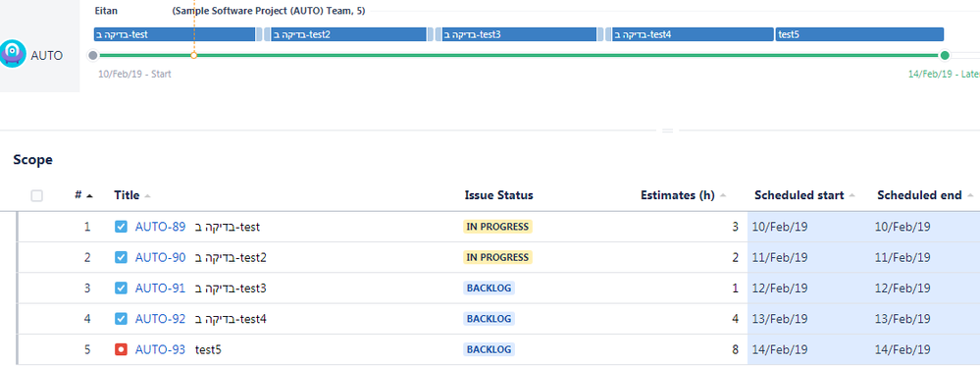Click scheduled end 12/Feb/19 in AUTO-91 row
Screen dimensions: 980x367
coord(903,288)
